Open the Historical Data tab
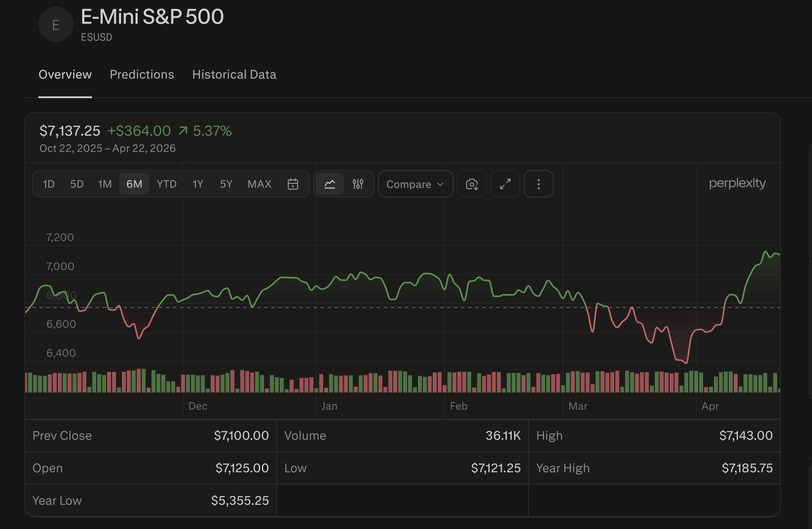This screenshot has height=529, width=812. [234, 74]
